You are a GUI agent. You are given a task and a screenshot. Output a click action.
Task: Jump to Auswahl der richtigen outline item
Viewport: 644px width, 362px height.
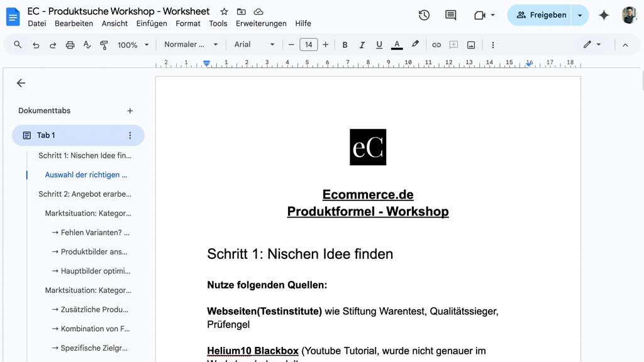pyautogui.click(x=86, y=175)
